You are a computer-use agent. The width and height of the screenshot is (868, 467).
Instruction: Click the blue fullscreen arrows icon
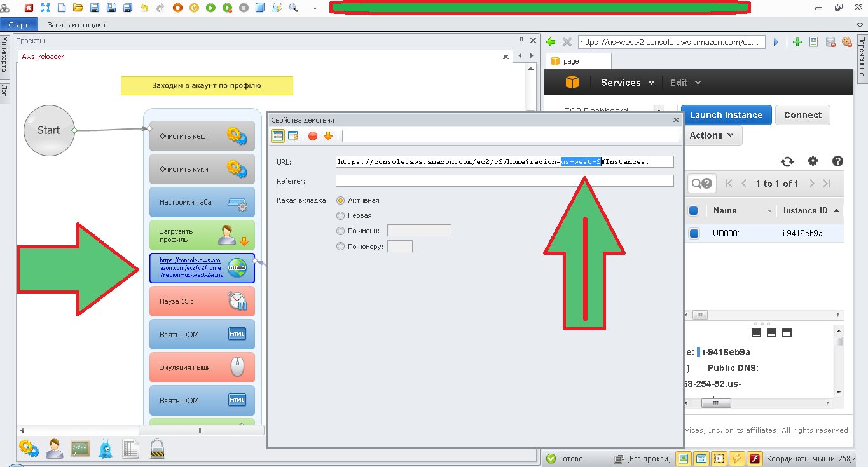click(x=45, y=8)
